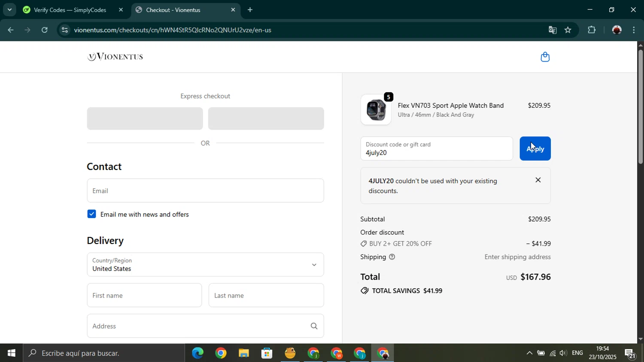Open Microsoft Store from the taskbar
The image size is (644, 362).
[267, 353]
